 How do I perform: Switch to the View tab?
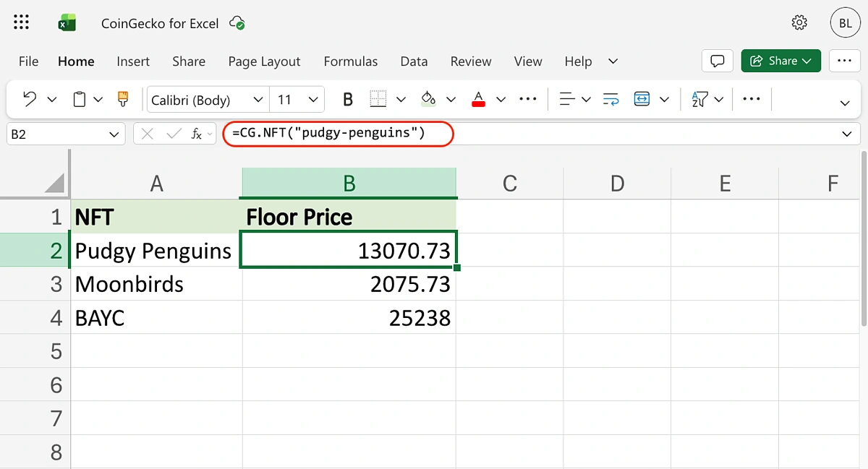[528, 61]
